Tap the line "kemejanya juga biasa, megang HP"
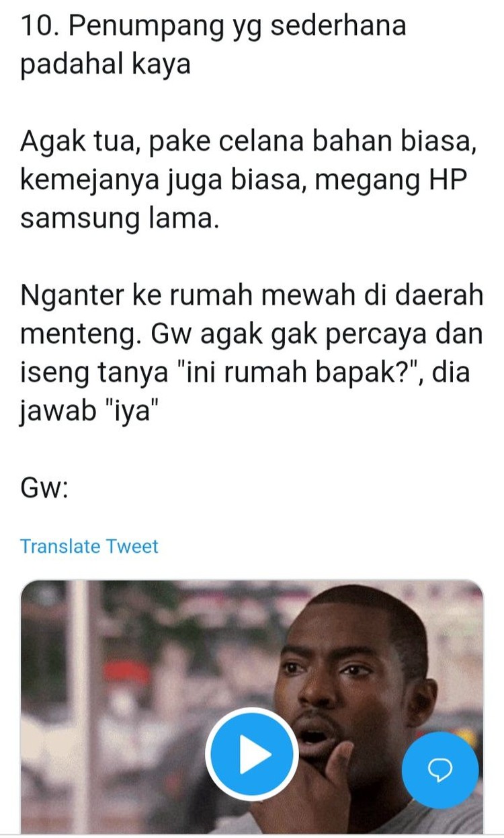 point(243,182)
